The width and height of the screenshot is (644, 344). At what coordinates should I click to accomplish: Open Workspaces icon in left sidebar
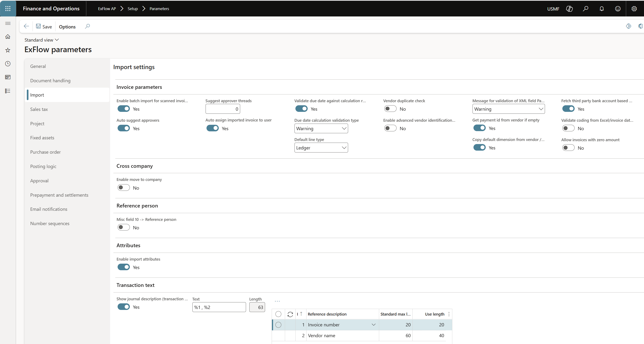point(8,77)
